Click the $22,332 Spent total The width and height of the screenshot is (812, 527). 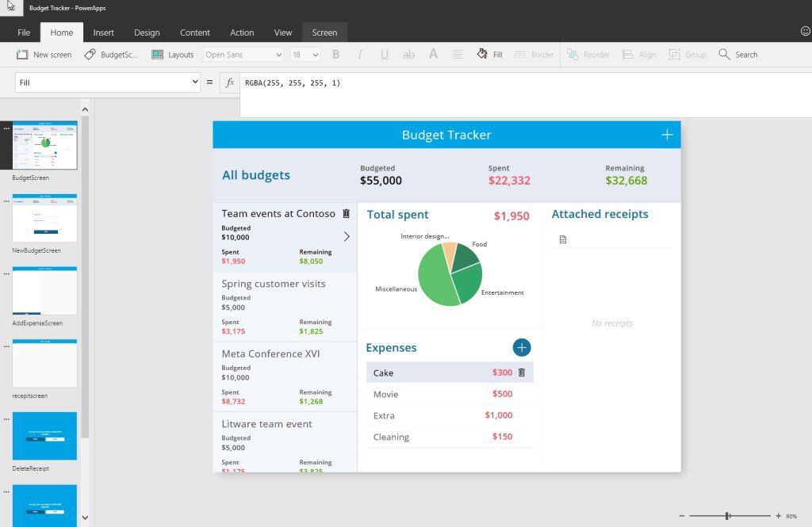509,180
